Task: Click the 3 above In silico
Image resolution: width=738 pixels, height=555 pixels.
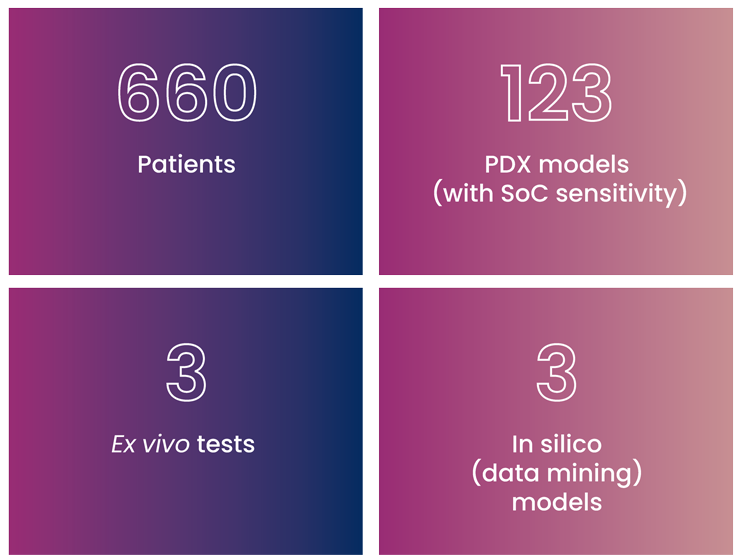Action: coord(556,372)
